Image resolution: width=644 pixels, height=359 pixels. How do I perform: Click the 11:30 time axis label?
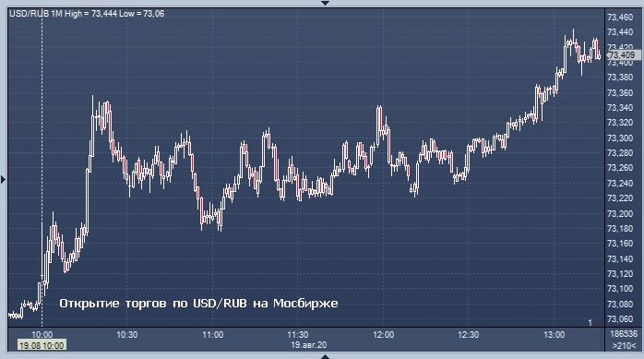[298, 335]
